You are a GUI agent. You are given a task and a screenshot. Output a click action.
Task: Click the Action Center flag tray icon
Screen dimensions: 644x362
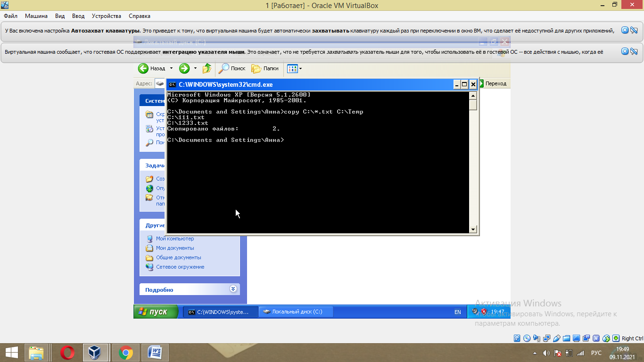tap(558, 353)
